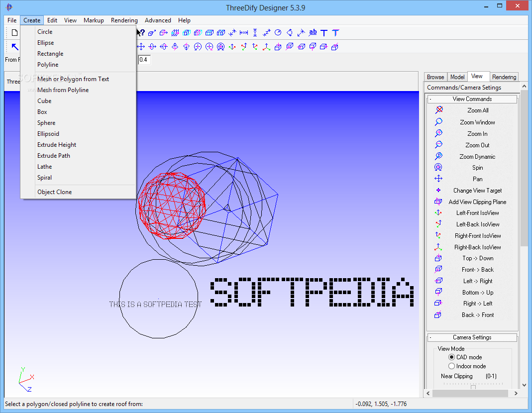Click the Right-Back IsoView axis icon
The height and width of the screenshot is (413, 532).
click(438, 247)
